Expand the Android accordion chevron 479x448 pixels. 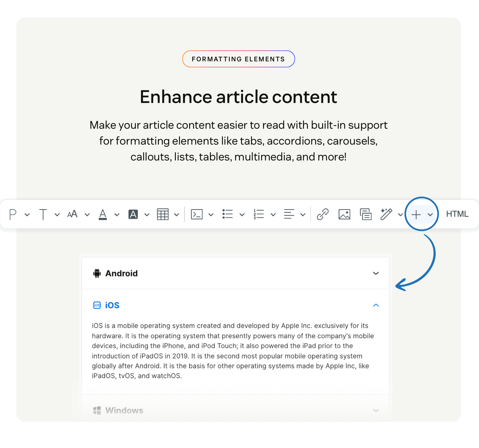(376, 273)
